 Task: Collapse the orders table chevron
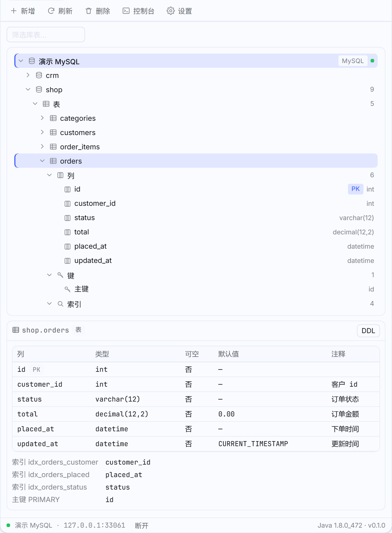[x=42, y=161]
